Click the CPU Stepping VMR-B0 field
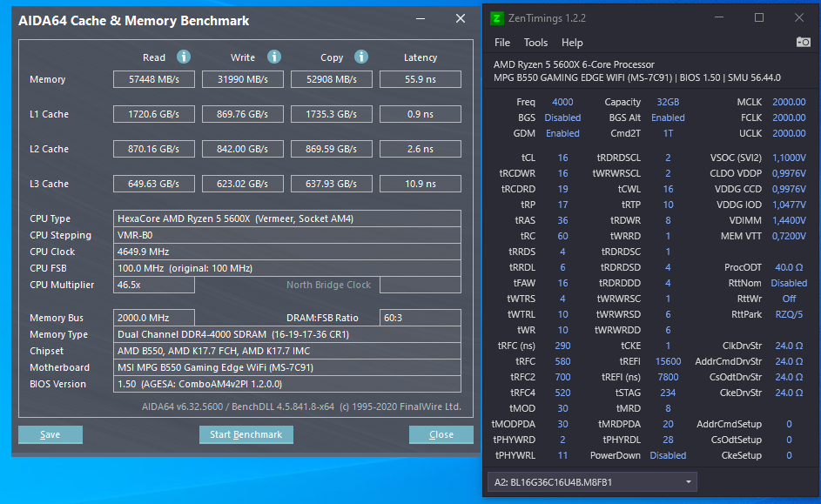821x504 pixels. click(287, 235)
